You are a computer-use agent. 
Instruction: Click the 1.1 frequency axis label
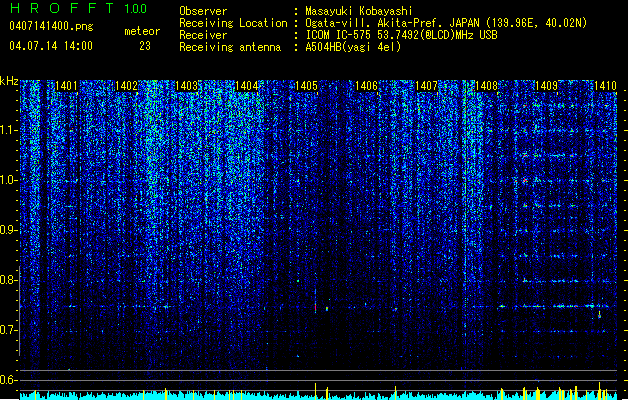7,130
